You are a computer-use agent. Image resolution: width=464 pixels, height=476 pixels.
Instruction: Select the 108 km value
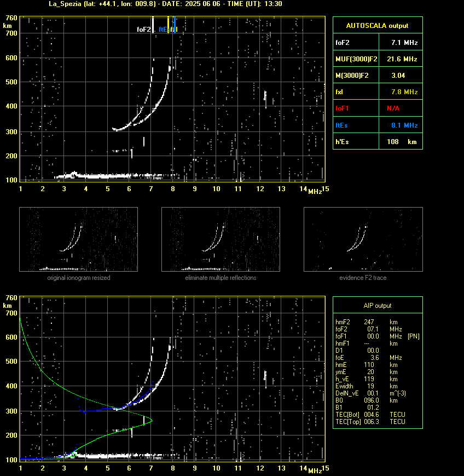click(x=402, y=142)
